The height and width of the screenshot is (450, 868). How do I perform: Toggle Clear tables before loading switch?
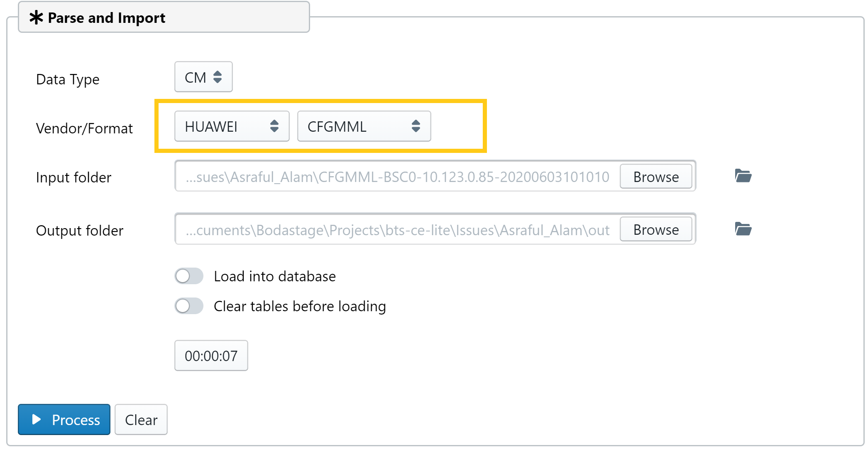[189, 306]
